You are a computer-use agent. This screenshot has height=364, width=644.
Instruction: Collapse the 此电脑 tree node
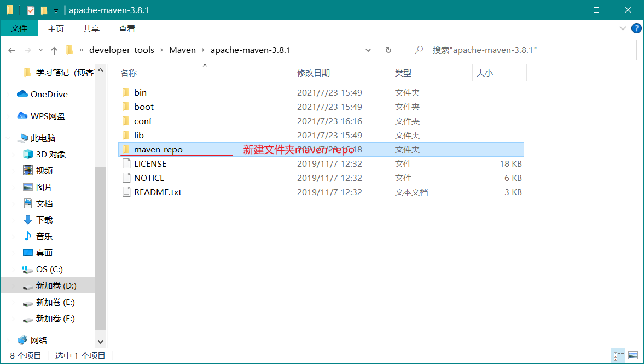point(8,138)
